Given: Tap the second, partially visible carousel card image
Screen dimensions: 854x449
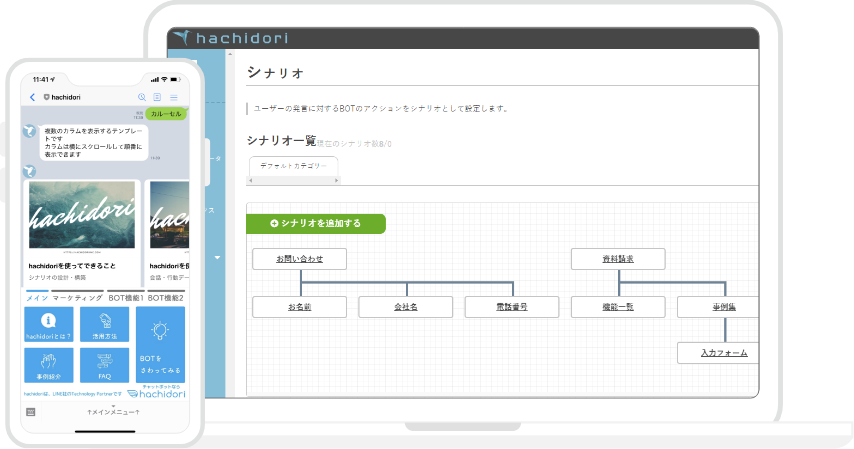Looking at the screenshot, I should 169,215.
